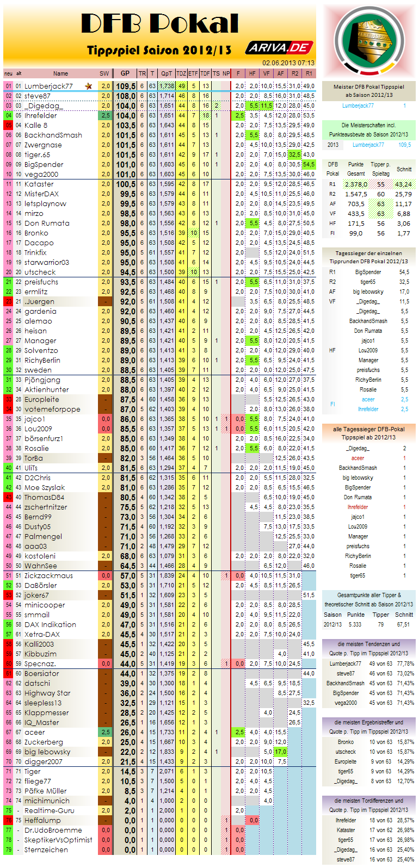Click player name 'michimunich'
Viewport: 419px width, 868px height.
[47, 801]
